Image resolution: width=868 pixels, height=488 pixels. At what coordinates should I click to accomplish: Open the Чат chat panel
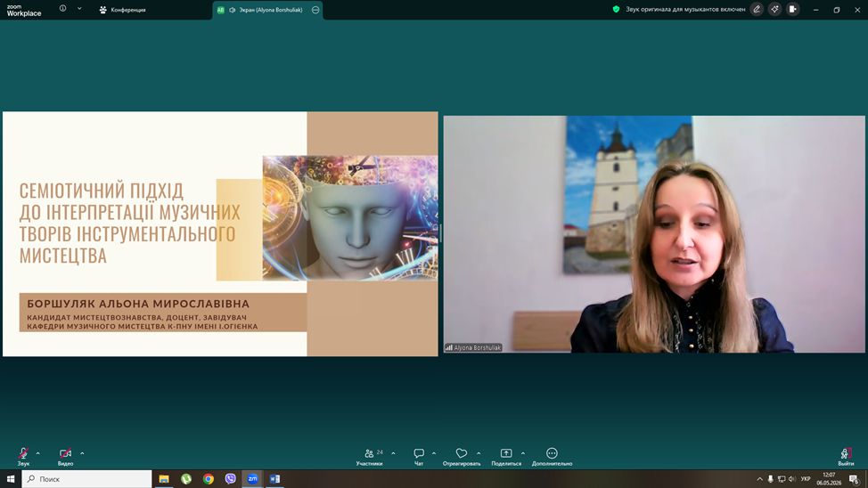pos(419,457)
